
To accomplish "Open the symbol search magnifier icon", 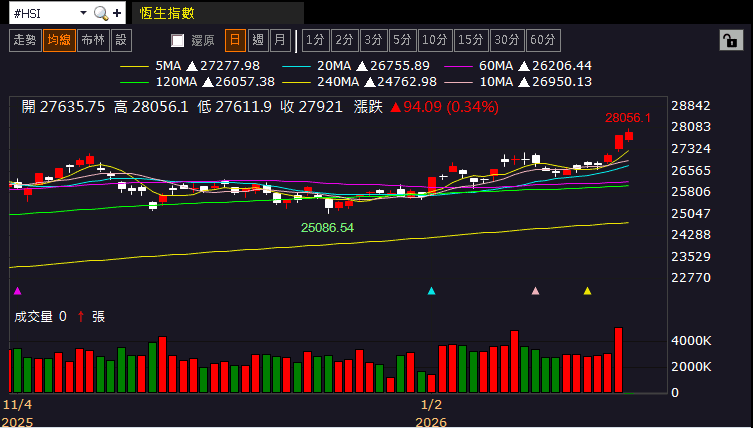I will 101,13.
